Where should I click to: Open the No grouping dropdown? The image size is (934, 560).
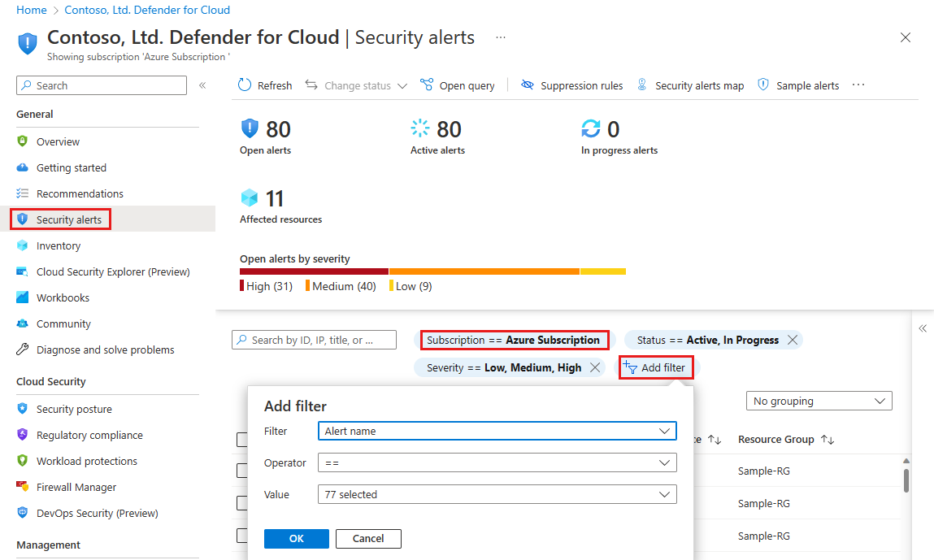click(819, 401)
